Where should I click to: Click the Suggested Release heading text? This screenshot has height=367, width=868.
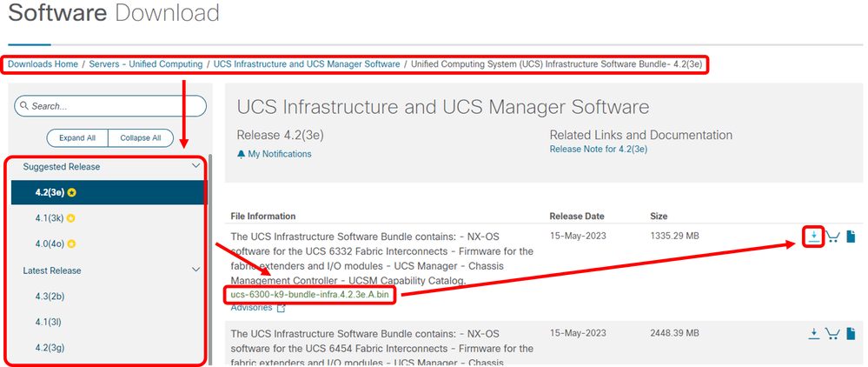point(62,166)
